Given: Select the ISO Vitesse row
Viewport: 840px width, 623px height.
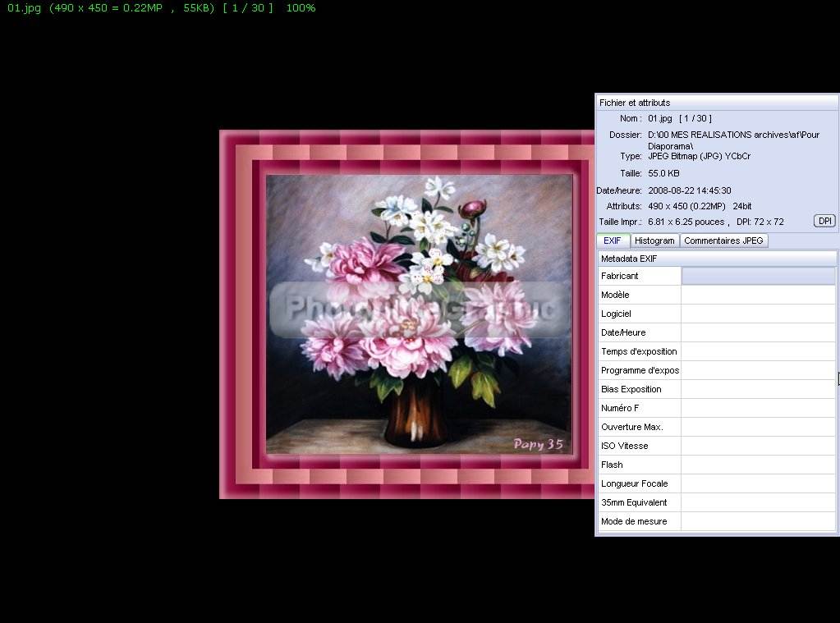Looking at the screenshot, I should 640,446.
